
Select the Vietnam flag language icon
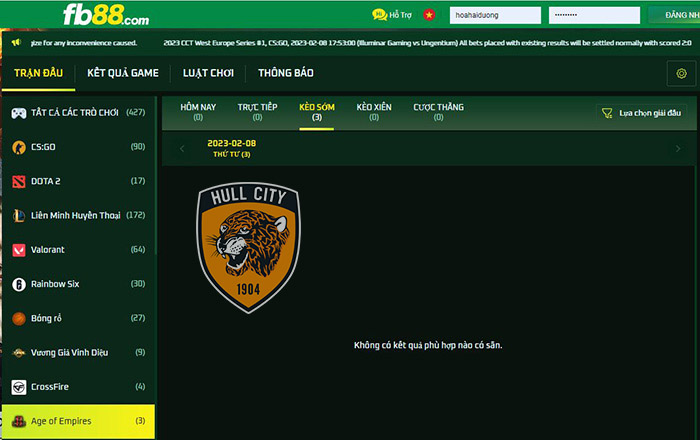429,15
